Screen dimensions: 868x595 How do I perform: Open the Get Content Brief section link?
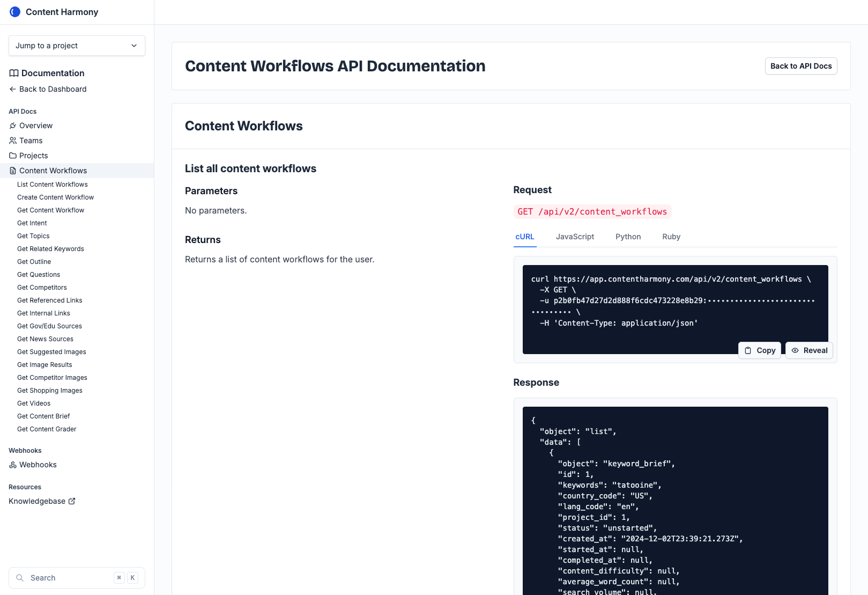43,416
